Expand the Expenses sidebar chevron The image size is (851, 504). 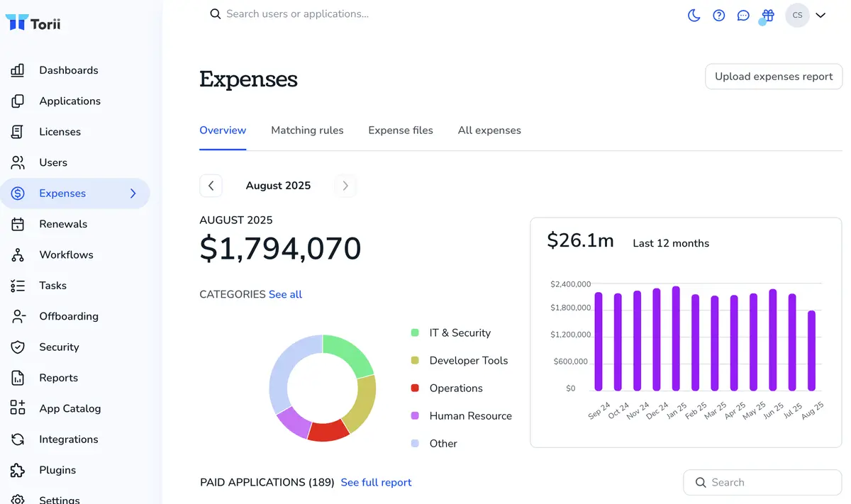click(133, 194)
